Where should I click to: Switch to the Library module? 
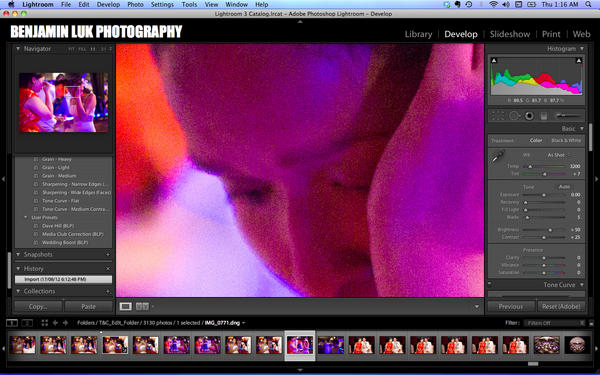click(418, 34)
